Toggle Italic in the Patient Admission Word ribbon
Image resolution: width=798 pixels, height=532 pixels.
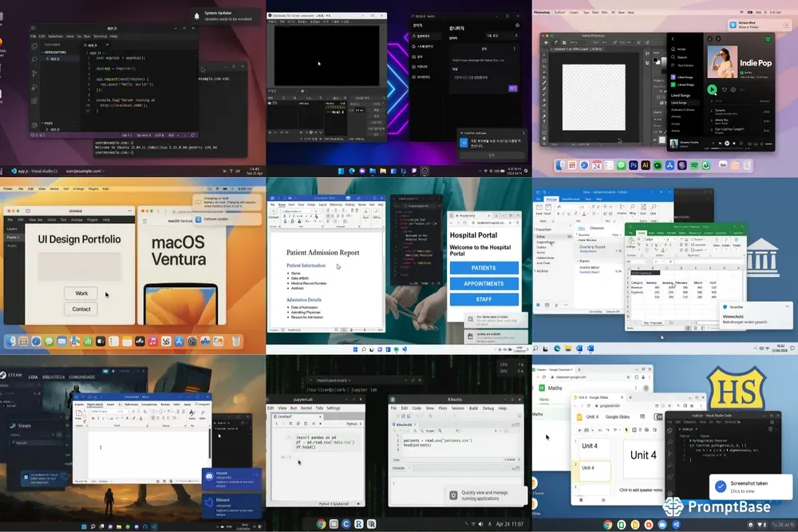pos(289,216)
